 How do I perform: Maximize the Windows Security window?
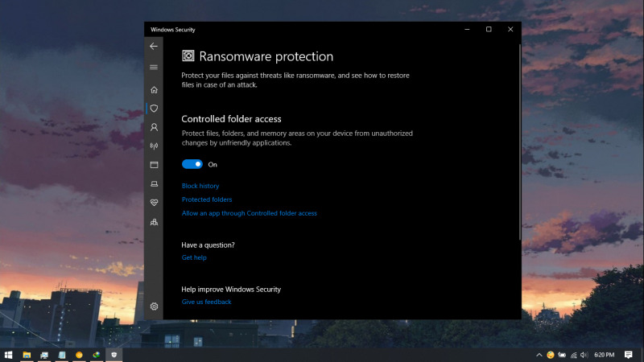click(x=489, y=29)
